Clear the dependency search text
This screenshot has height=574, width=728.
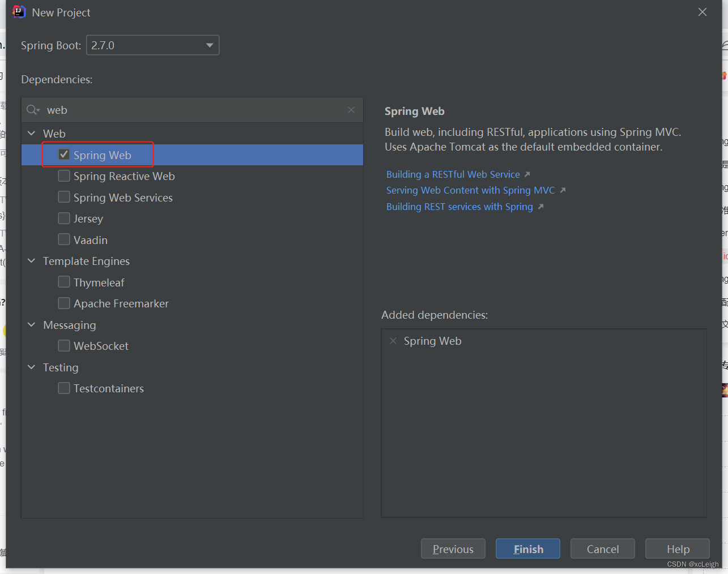(351, 110)
